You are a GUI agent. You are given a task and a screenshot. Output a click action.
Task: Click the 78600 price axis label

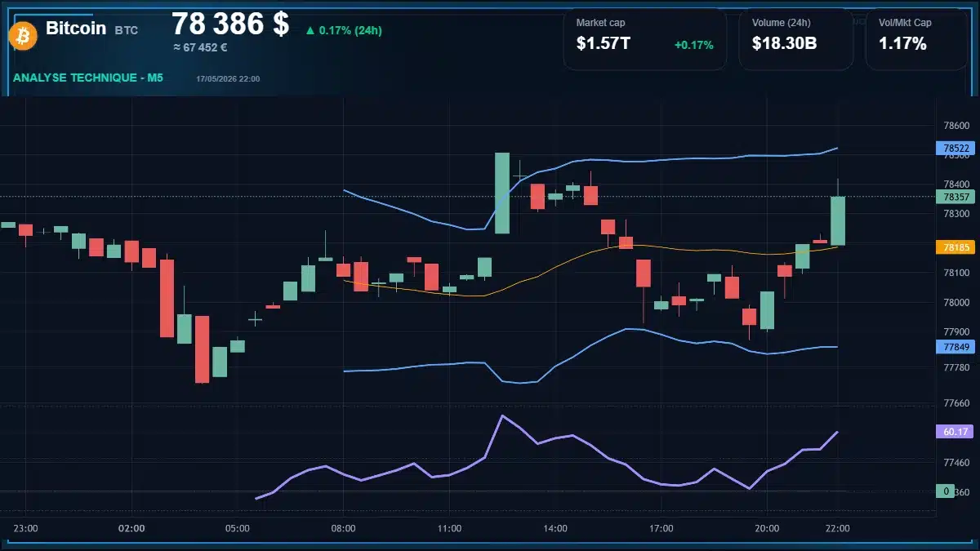coord(955,126)
